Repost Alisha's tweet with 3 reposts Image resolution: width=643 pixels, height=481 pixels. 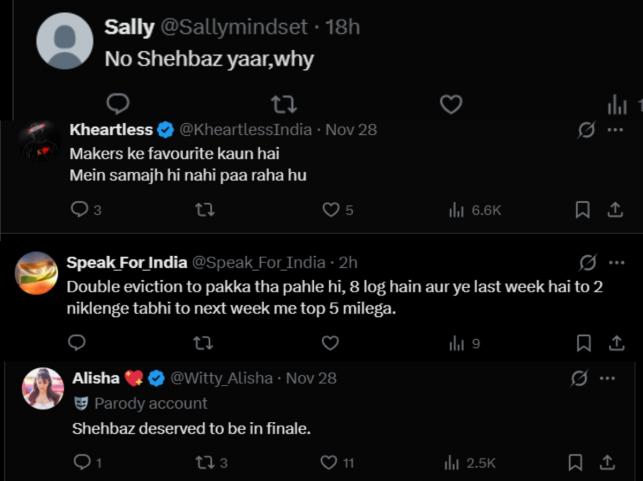pos(205,462)
